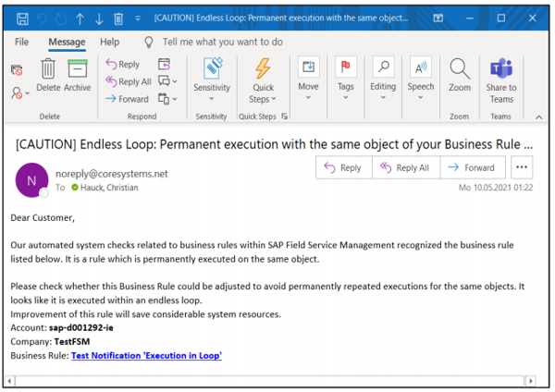Collapse the ribbon with the chevron
The image size is (555, 392).
[539, 117]
